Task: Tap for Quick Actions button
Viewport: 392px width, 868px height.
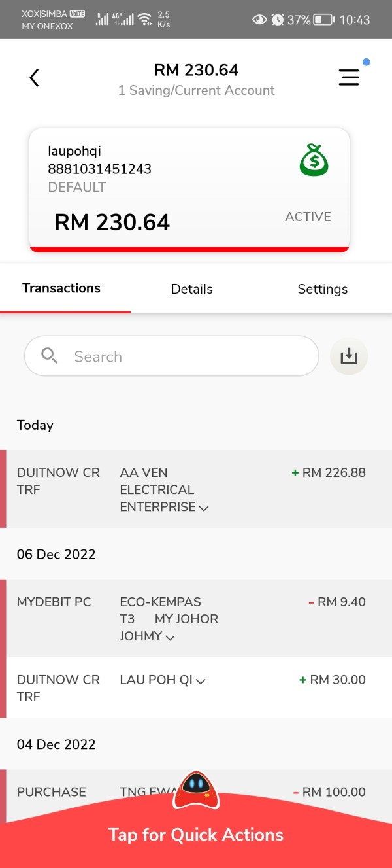Action: [196, 835]
